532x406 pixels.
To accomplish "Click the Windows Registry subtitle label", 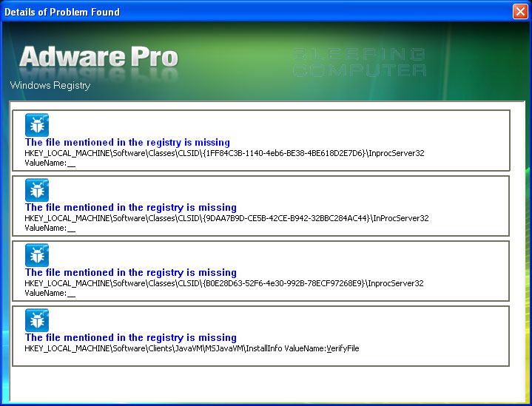I will coord(50,86).
